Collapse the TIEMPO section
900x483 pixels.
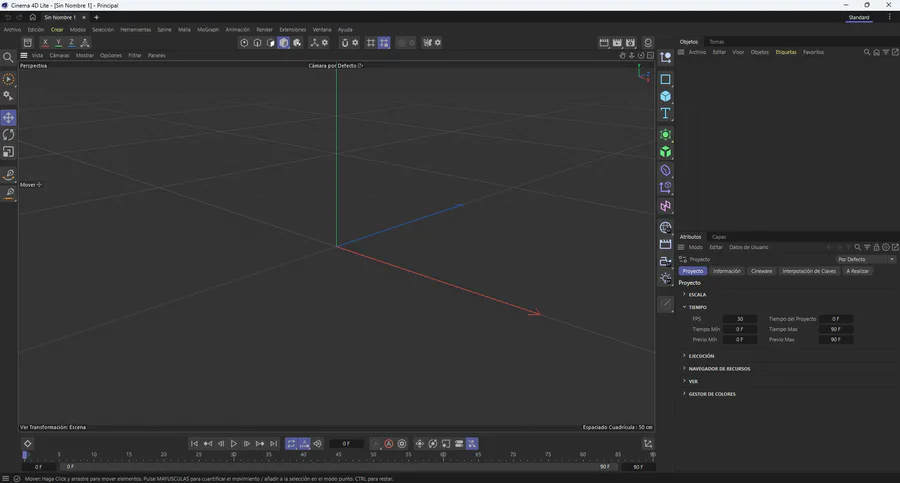point(697,307)
